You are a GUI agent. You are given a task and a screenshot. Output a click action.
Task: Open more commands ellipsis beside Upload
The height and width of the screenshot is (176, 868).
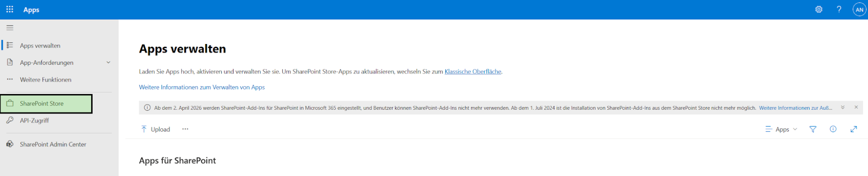point(185,129)
